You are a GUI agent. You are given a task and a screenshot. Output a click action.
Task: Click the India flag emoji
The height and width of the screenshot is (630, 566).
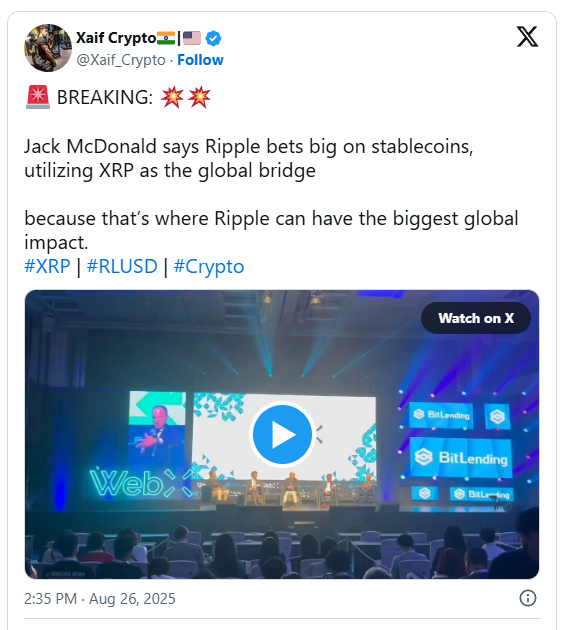[x=166, y=38]
